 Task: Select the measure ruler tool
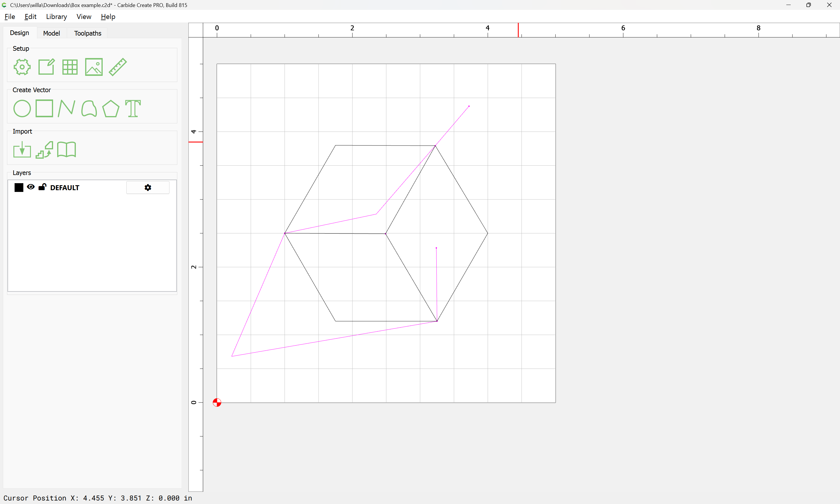click(118, 67)
